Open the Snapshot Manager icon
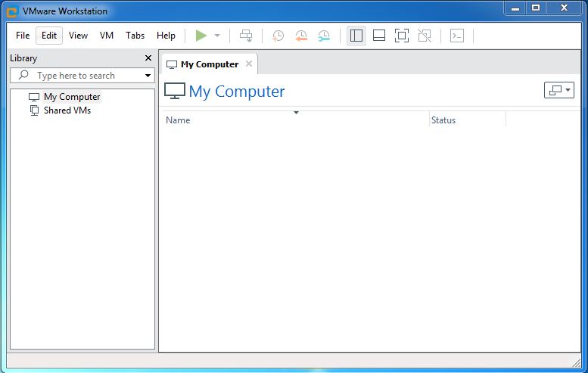This screenshot has height=373, width=588. (324, 36)
